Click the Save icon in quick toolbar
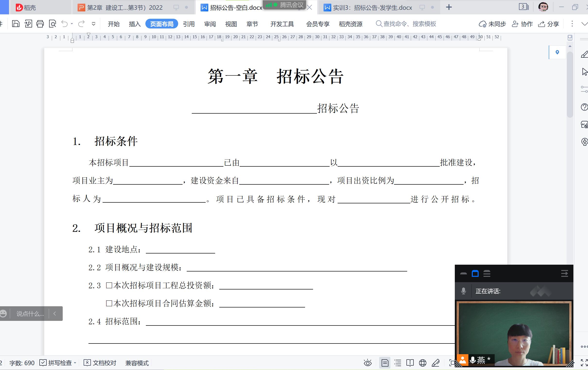Image resolution: width=588 pixels, height=370 pixels. point(16,24)
